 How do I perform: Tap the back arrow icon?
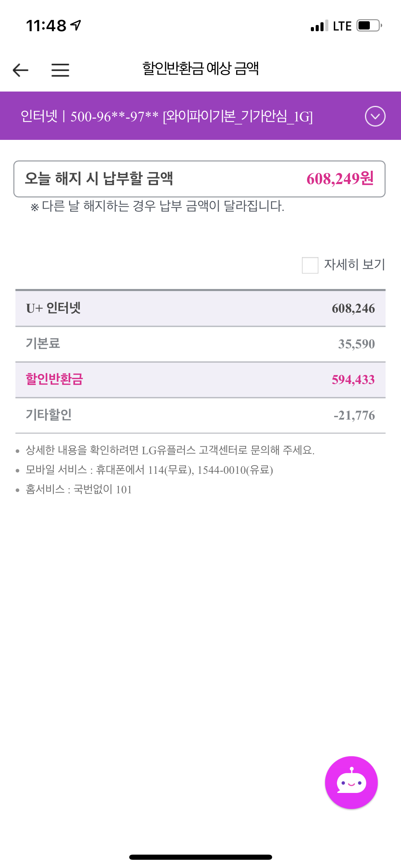click(21, 70)
